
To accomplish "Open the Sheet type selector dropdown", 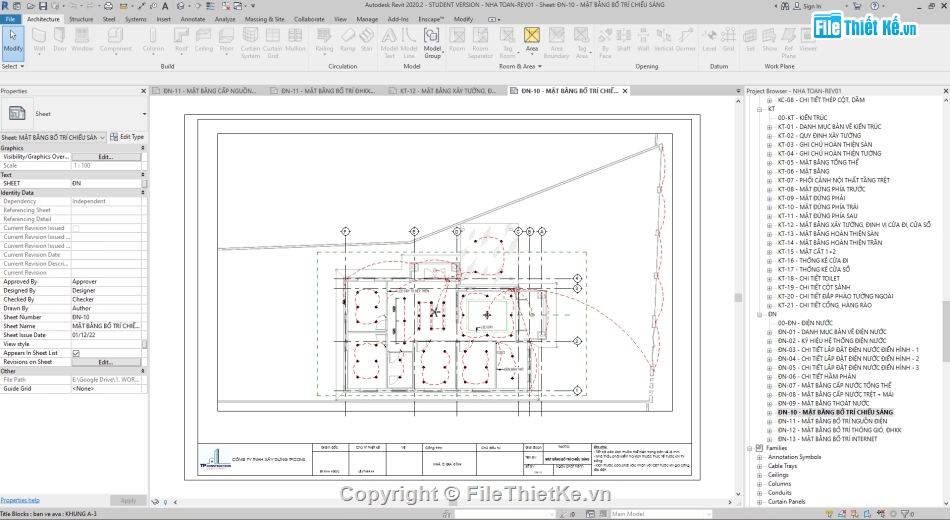I will pyautogui.click(x=144, y=114).
